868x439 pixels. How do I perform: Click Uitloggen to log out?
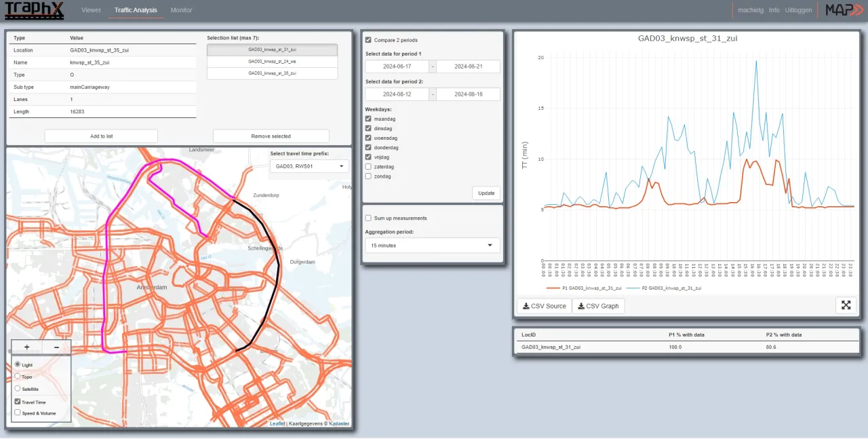[798, 10]
